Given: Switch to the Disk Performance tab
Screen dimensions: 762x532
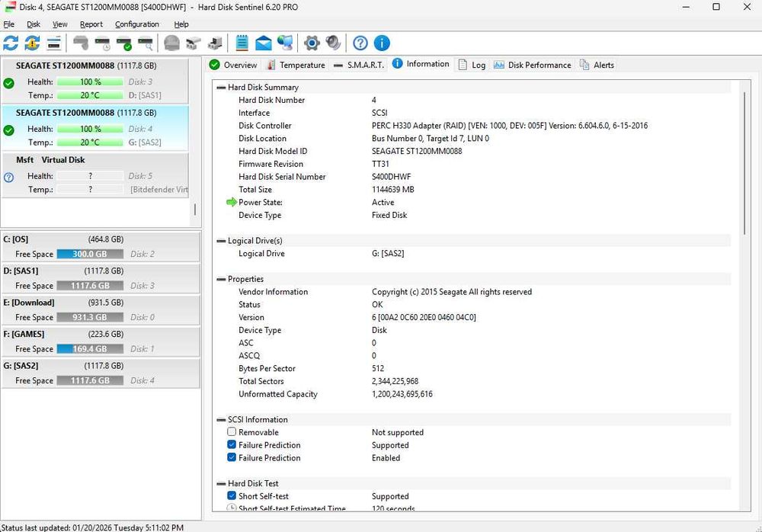Looking at the screenshot, I should 533,65.
